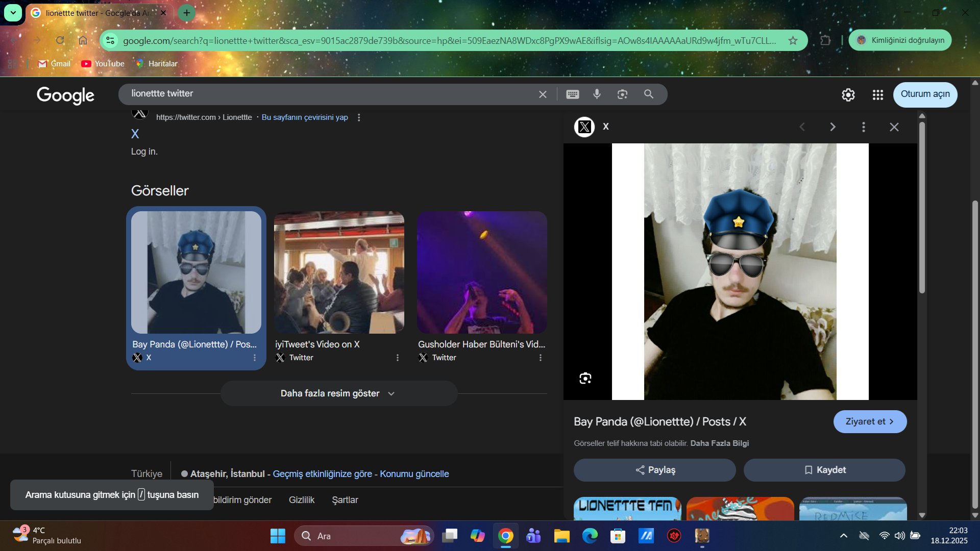Click the taskbar Ara search box
The height and width of the screenshot is (551, 980).
click(x=364, y=536)
